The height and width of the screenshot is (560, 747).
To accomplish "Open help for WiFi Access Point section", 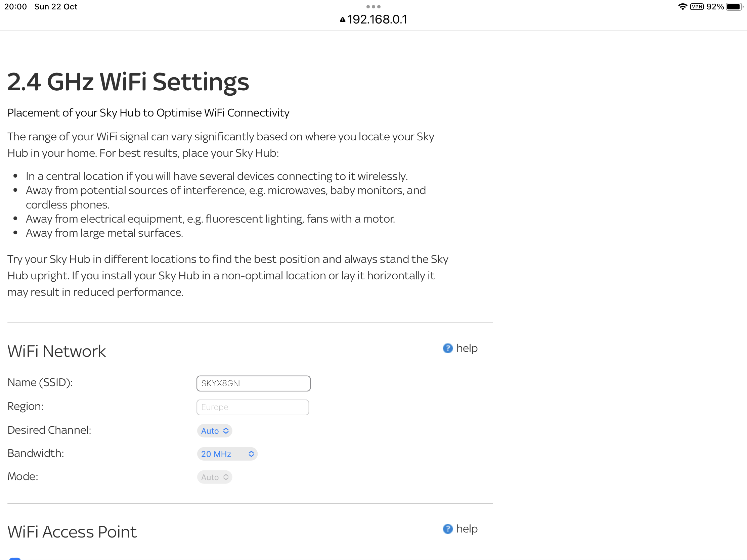I will click(x=447, y=529).
